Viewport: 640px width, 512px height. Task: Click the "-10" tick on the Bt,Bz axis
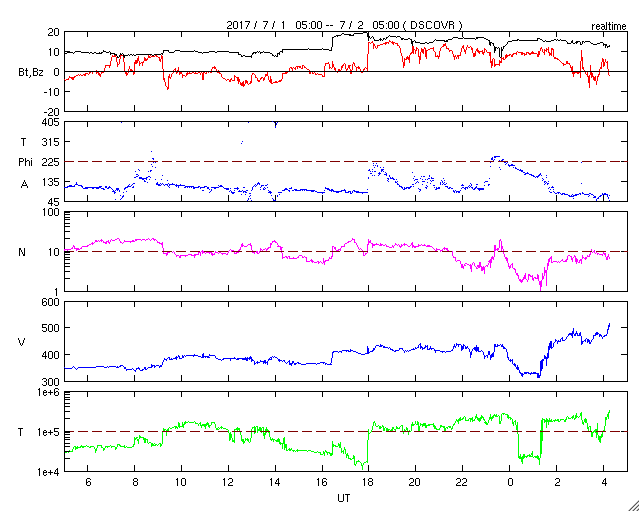53,91
